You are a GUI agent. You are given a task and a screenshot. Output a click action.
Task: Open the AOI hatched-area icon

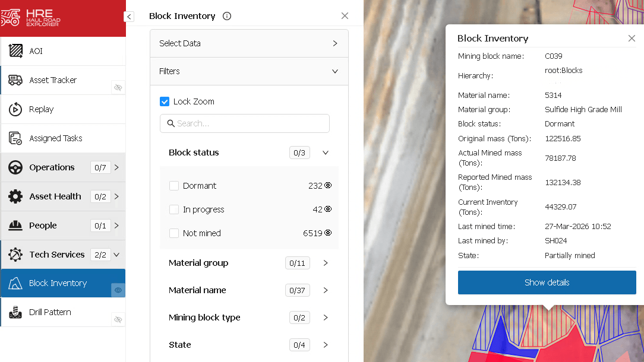[x=15, y=51]
